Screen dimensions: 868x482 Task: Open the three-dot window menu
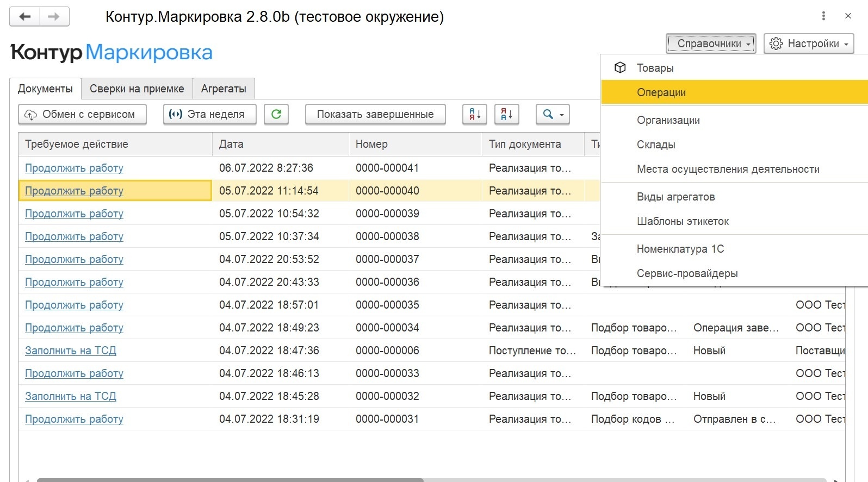pyautogui.click(x=823, y=16)
